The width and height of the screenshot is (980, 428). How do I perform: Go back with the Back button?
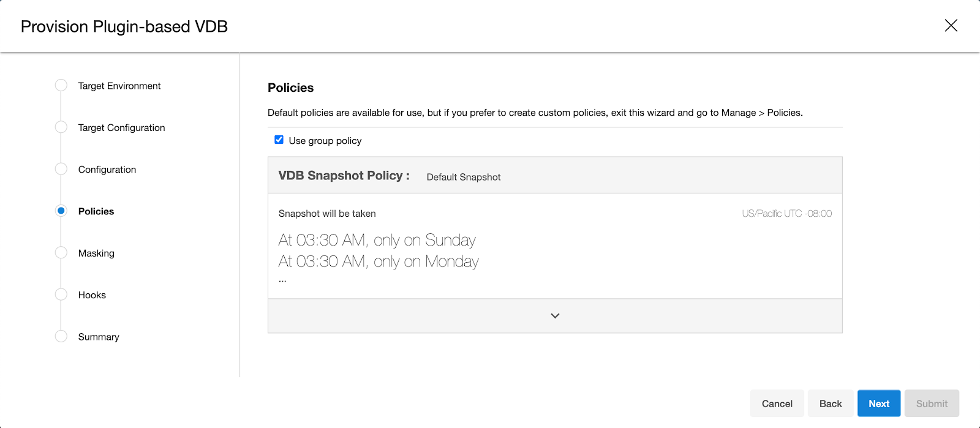tap(831, 404)
